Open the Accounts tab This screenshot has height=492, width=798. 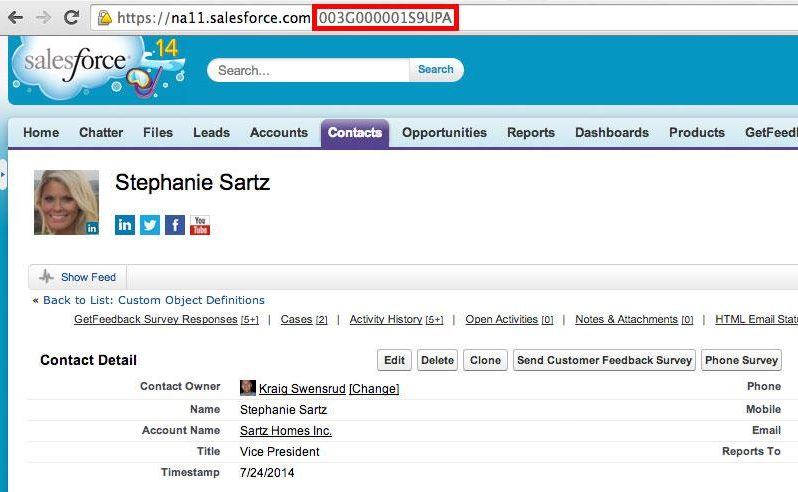(279, 132)
